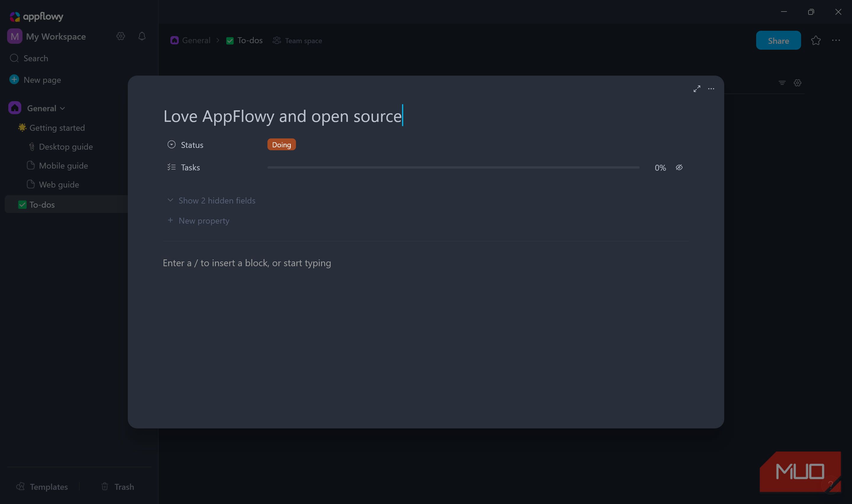Collapse the General space chevron
The image size is (852, 504).
click(62, 108)
